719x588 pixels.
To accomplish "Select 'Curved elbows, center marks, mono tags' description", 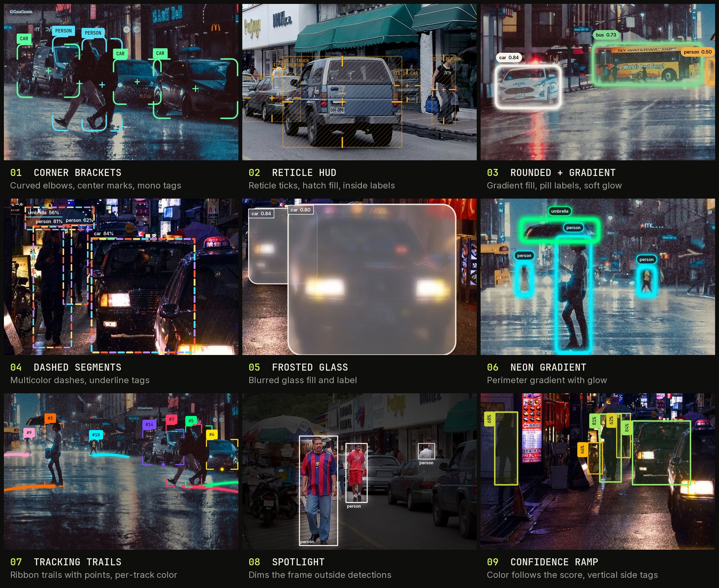I will pyautogui.click(x=96, y=185).
